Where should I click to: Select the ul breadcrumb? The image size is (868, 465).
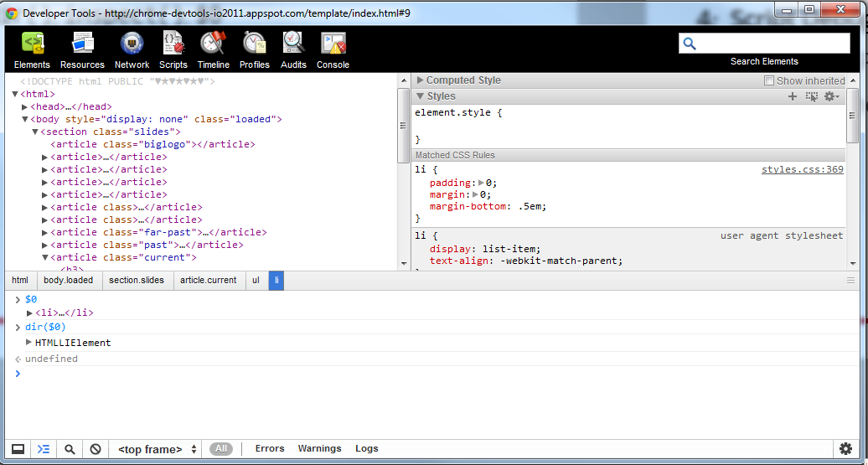point(256,280)
